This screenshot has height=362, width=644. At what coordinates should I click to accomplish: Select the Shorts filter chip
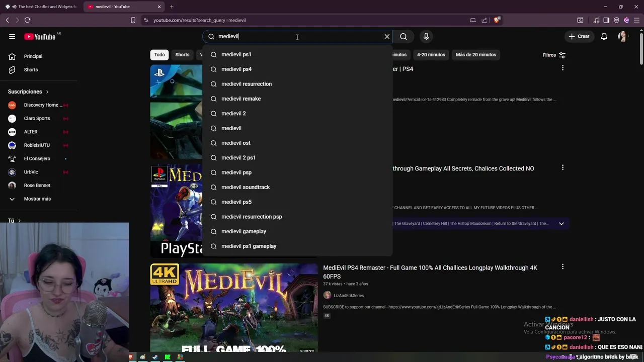pyautogui.click(x=182, y=55)
